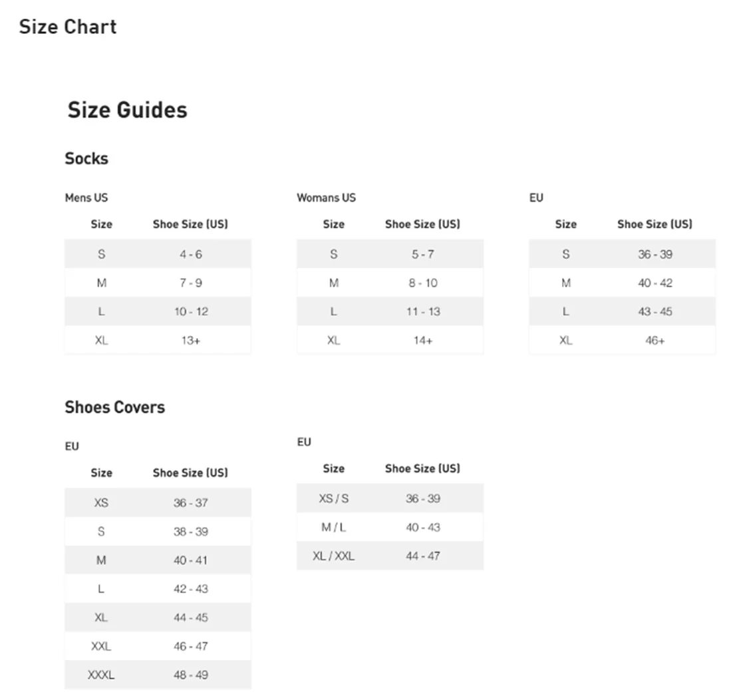The width and height of the screenshot is (739, 700).
Task: Click the M / L size cell
Action: coord(333,527)
